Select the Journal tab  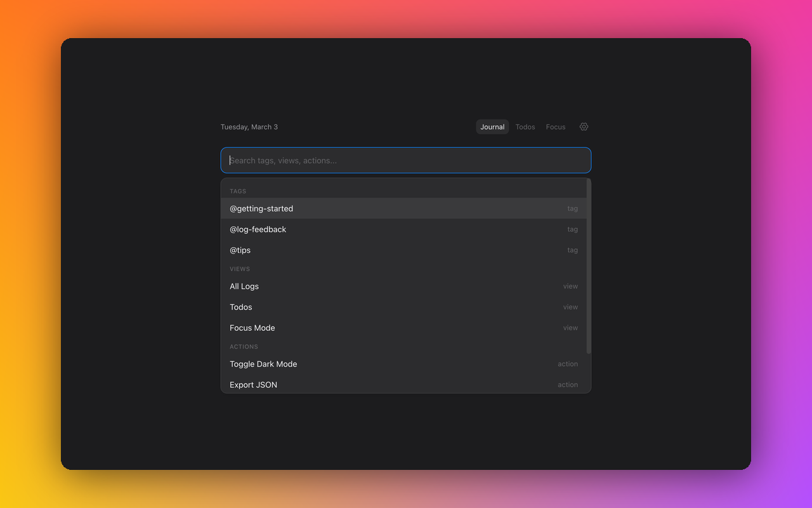pyautogui.click(x=492, y=126)
